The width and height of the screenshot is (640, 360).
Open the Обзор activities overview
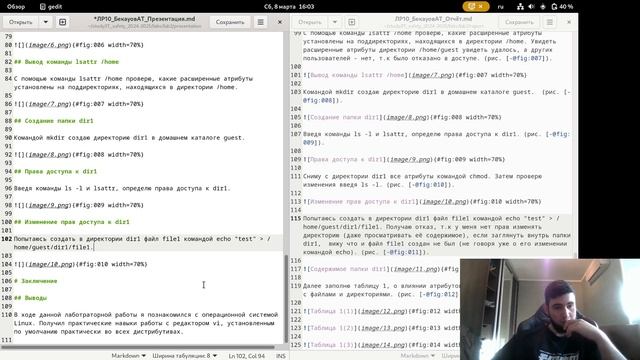tap(16, 7)
